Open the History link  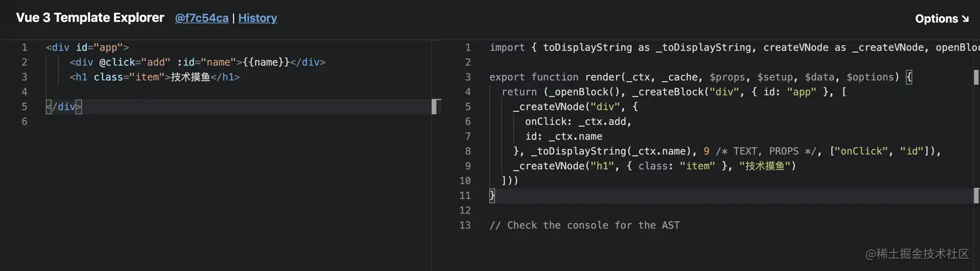coord(257,18)
